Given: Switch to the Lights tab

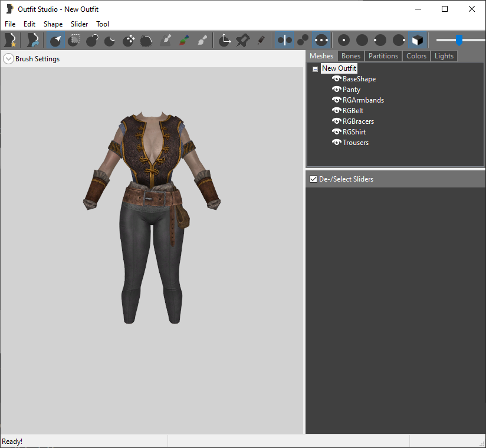Looking at the screenshot, I should pos(444,56).
